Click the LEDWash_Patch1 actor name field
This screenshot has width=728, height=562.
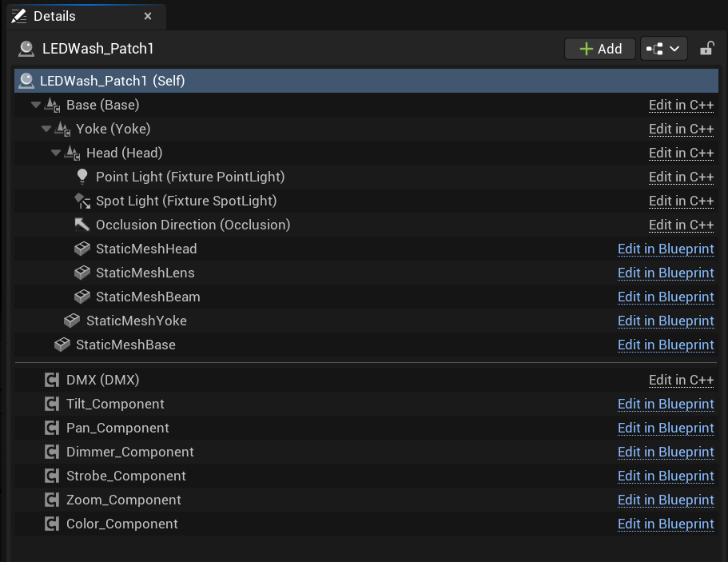tap(98, 49)
